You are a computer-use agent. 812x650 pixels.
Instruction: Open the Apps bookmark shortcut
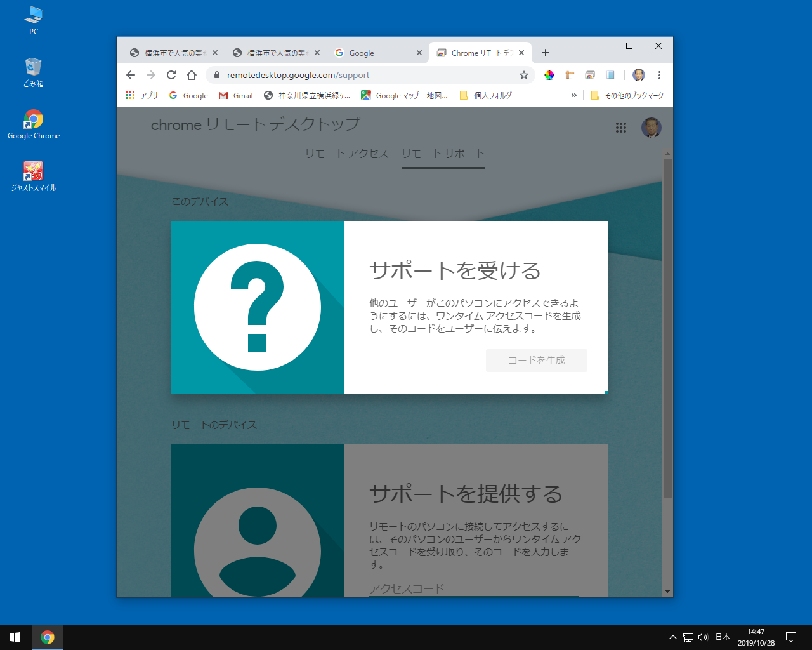[141, 95]
